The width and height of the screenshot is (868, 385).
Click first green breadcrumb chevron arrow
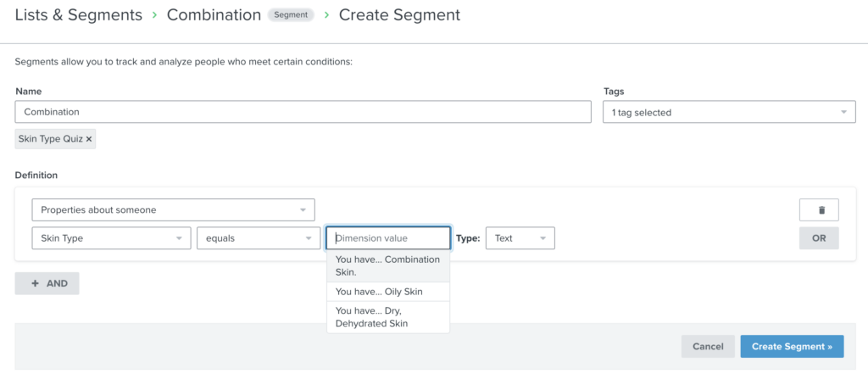pos(154,15)
